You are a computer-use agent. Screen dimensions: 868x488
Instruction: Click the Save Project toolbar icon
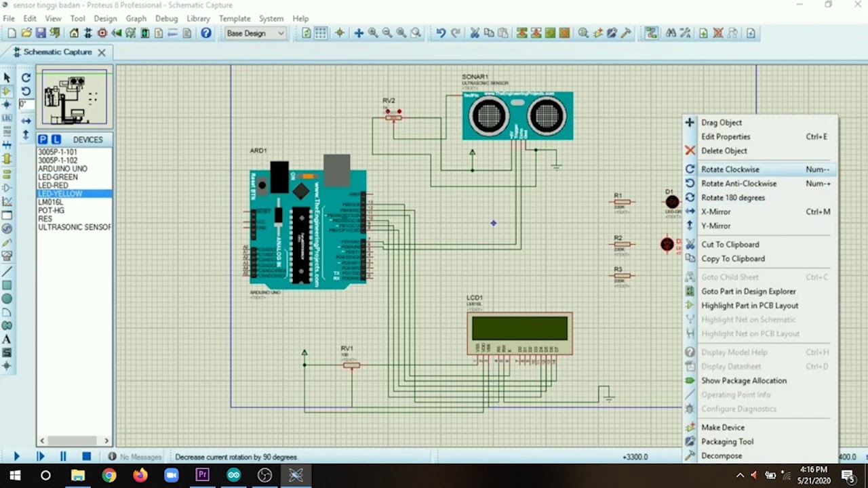[x=41, y=33]
